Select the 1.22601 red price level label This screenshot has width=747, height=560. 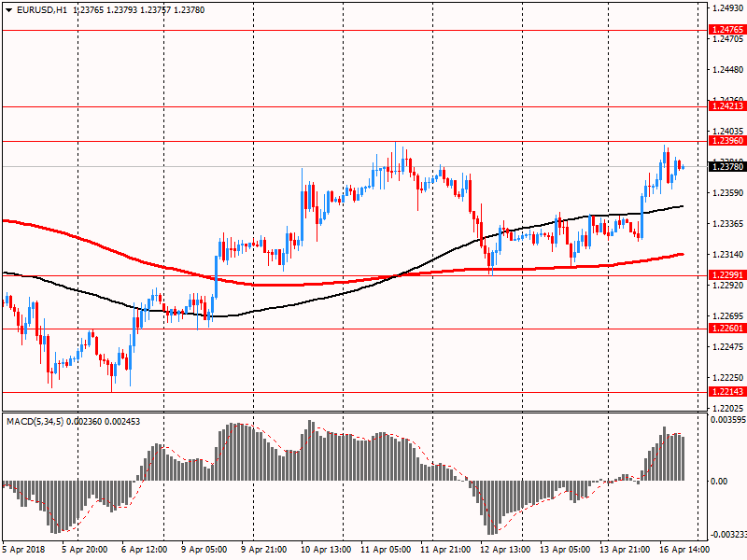pyautogui.click(x=727, y=329)
